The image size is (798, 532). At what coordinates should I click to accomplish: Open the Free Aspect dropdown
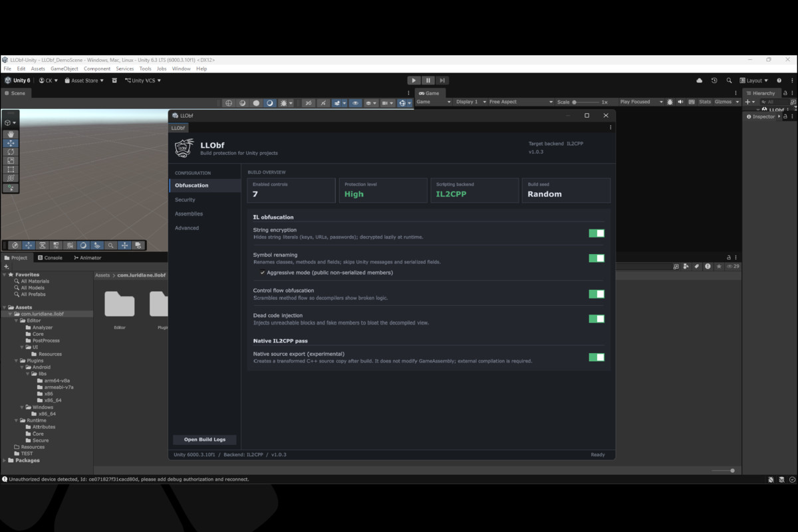[x=521, y=102]
